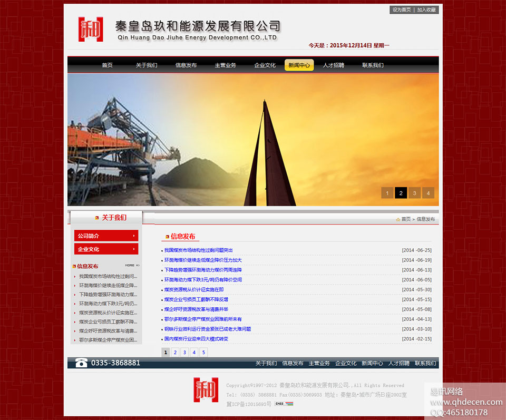Switch the banner carousel to slide 4
The image size is (506, 420).
click(x=428, y=193)
